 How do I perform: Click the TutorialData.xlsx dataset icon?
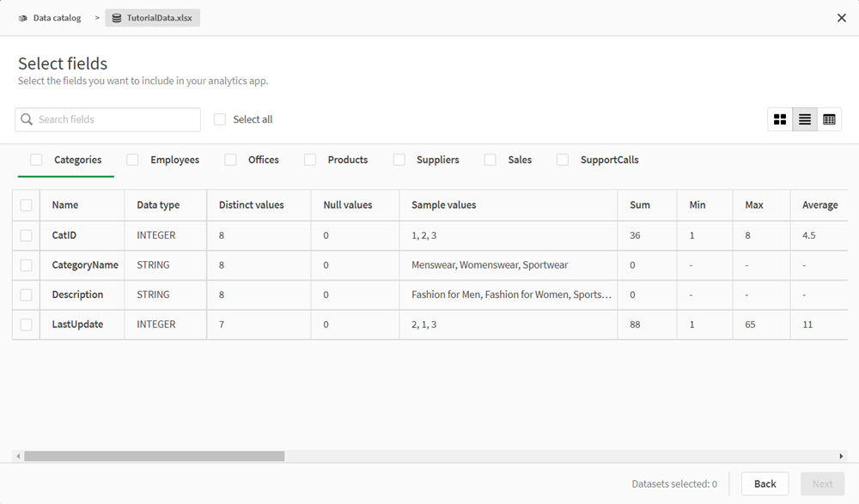tap(117, 18)
